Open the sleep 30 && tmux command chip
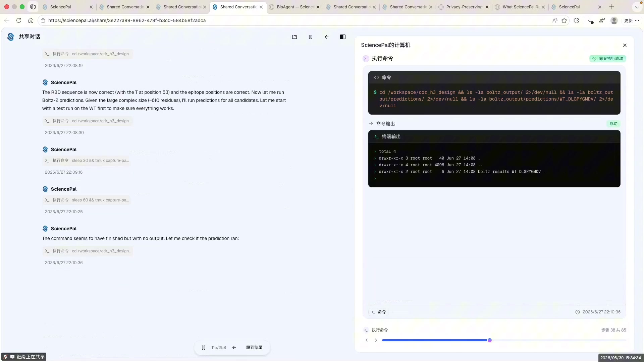Image resolution: width=644 pixels, height=362 pixels. [x=87, y=161]
